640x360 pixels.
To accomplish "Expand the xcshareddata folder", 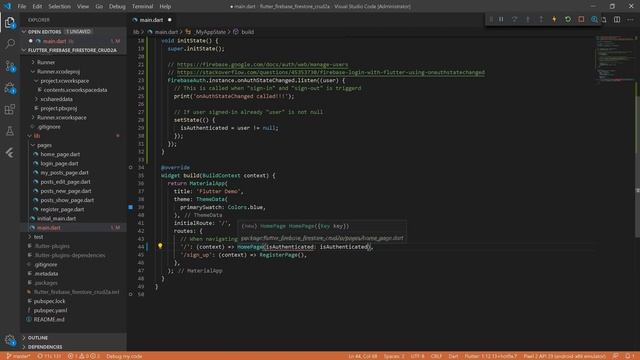I will coord(56,99).
